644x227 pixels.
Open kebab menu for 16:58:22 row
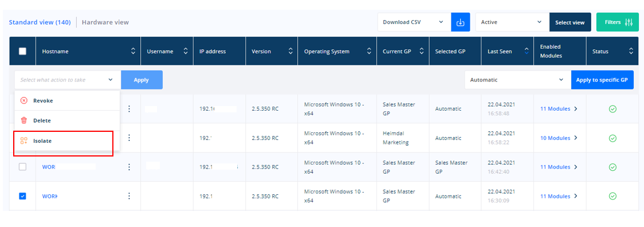point(129,138)
